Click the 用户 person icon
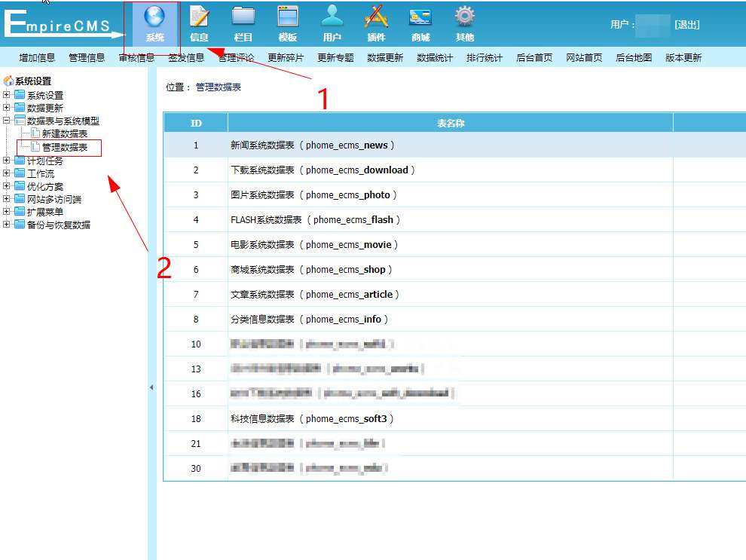The height and width of the screenshot is (560, 746). (x=332, y=17)
